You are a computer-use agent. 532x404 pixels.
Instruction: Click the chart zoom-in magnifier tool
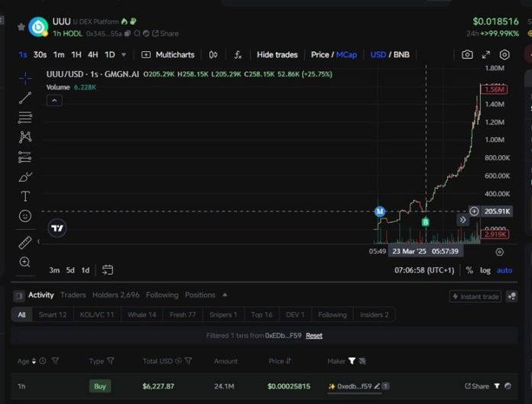[25, 262]
